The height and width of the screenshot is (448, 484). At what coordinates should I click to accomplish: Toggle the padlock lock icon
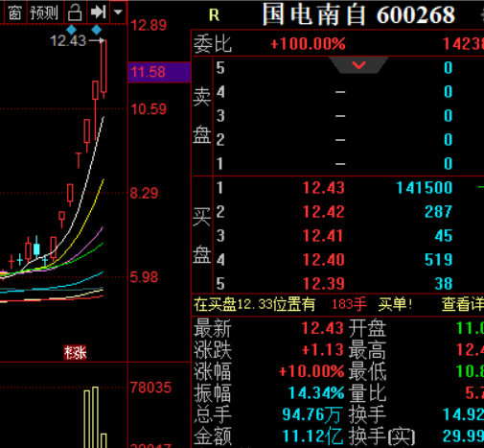[75, 12]
